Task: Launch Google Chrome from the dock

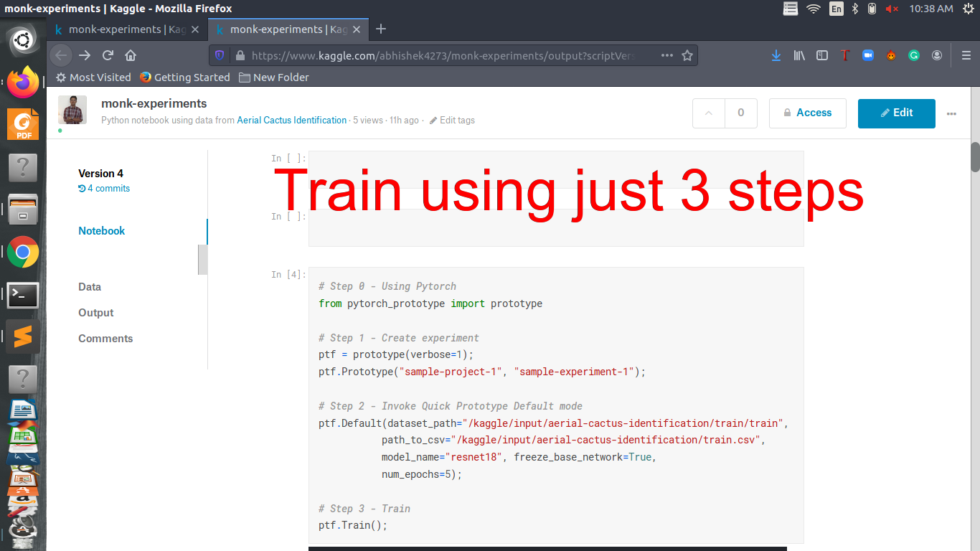Action: [x=23, y=252]
